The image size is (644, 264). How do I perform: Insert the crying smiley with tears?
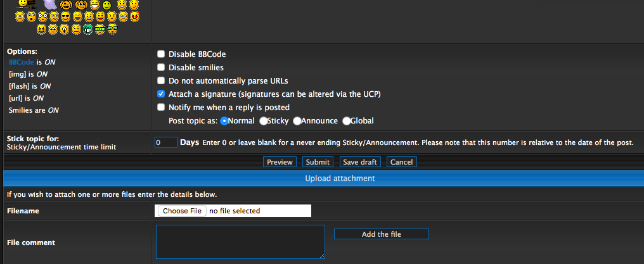[123, 16]
